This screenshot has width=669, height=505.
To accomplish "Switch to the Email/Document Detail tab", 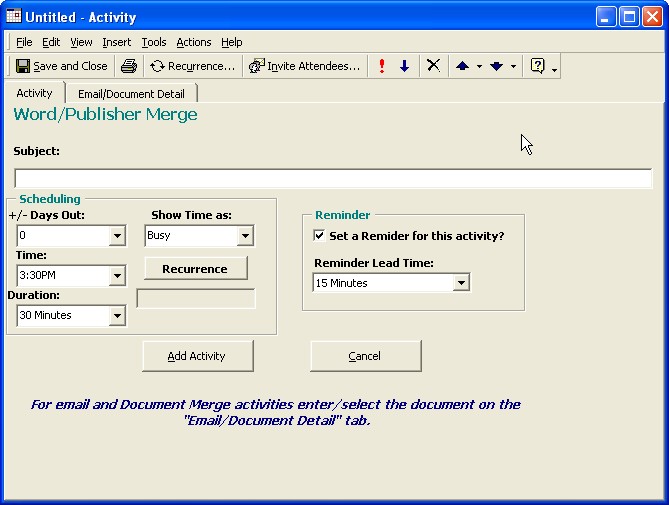I will point(131,94).
